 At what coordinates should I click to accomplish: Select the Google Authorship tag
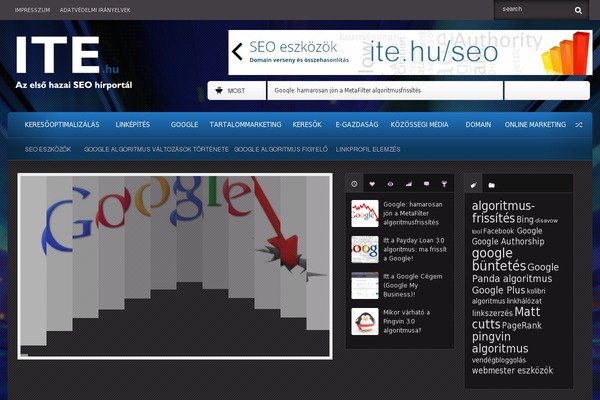tap(508, 242)
